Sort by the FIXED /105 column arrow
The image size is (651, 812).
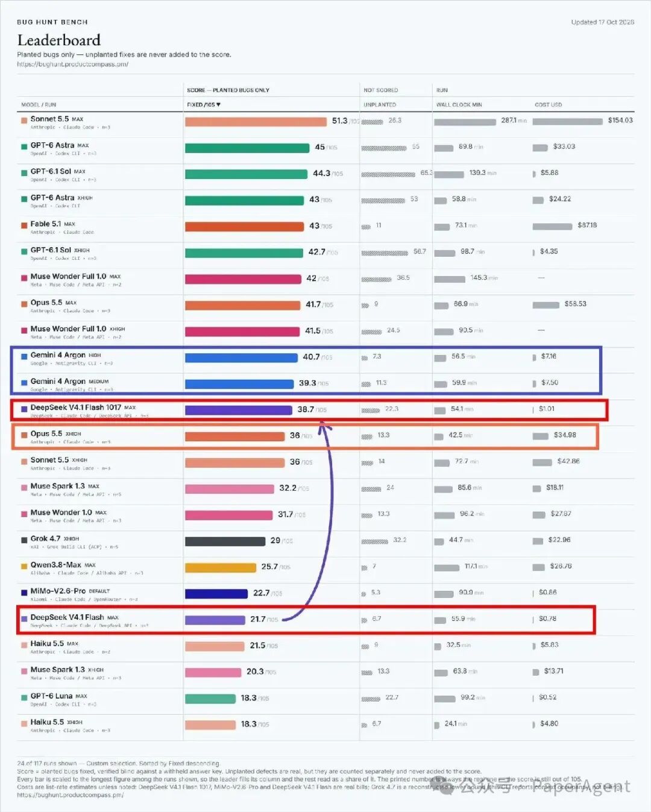coord(218,105)
